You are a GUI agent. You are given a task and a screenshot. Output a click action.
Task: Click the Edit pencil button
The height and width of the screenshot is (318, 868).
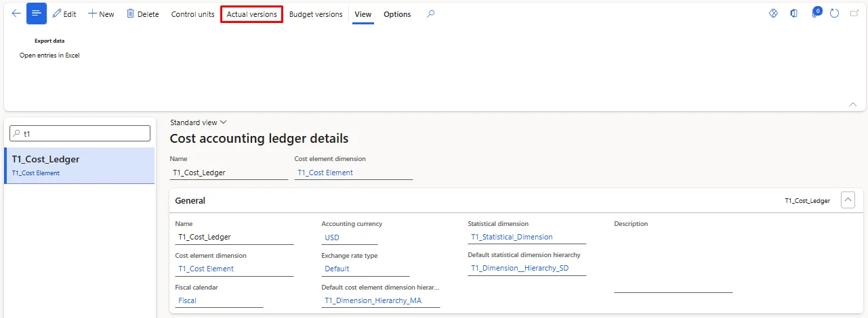click(x=64, y=14)
